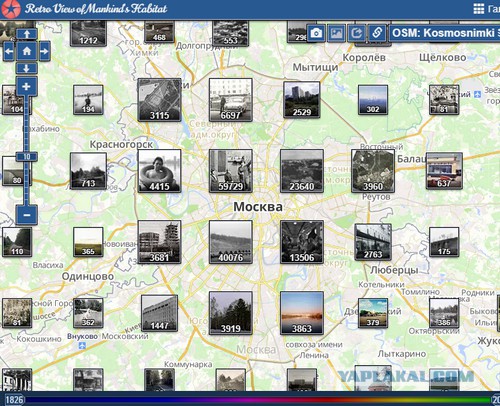Pan the map up with arrow button
500x406 pixels.
click(27, 34)
